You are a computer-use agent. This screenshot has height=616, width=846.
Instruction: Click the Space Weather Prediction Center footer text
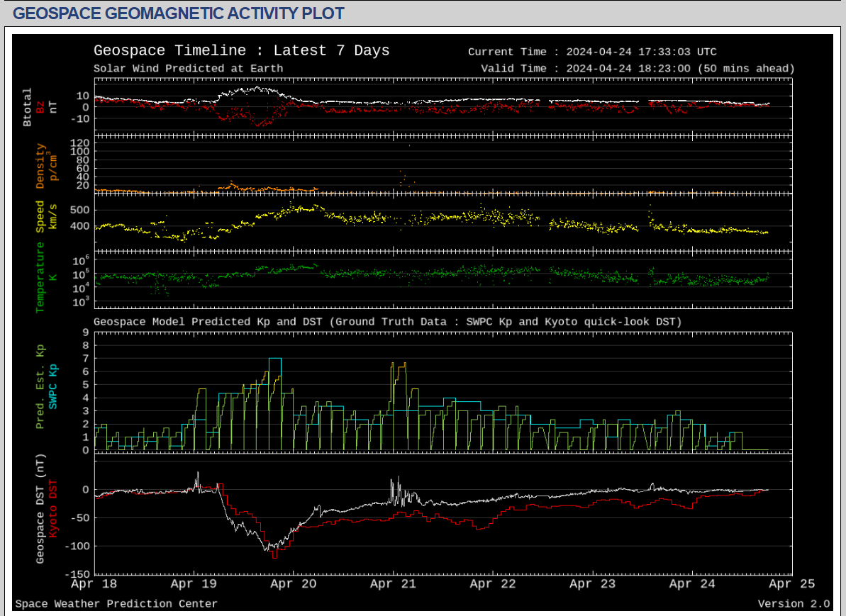click(x=116, y=604)
